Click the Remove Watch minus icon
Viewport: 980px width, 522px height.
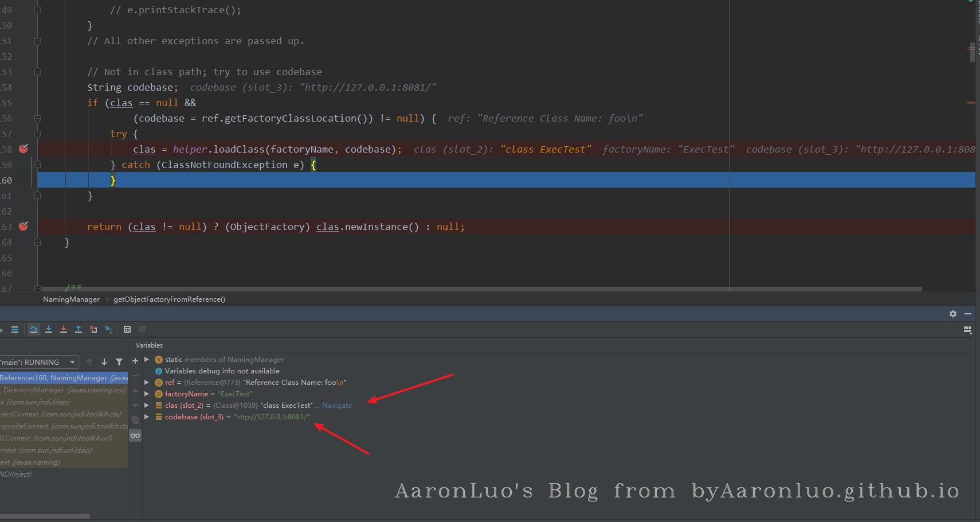coord(135,376)
